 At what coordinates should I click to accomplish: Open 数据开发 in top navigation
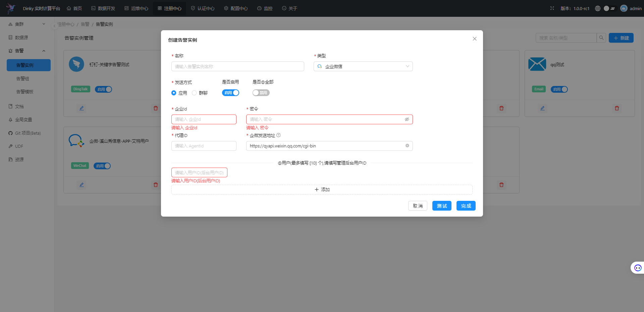point(103,8)
